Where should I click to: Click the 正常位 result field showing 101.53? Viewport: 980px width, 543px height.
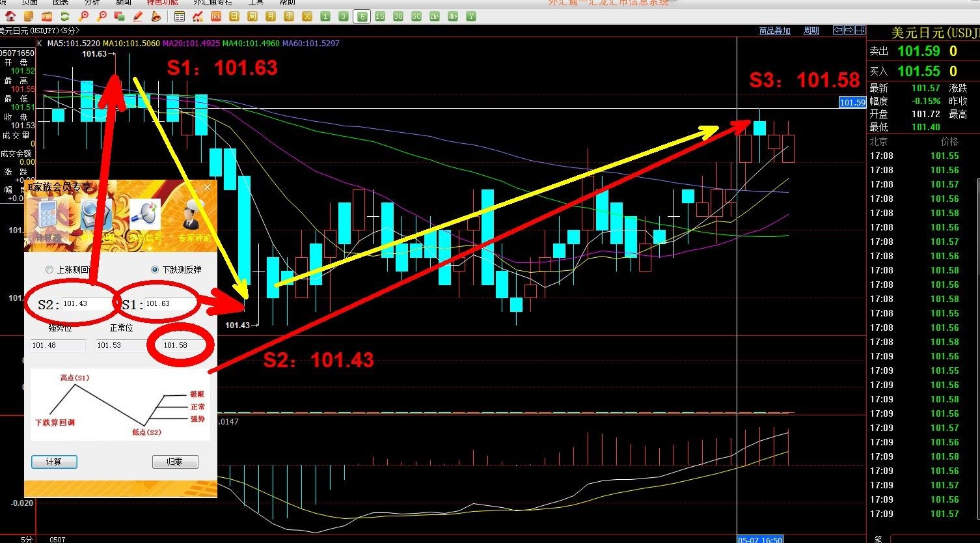(122, 345)
